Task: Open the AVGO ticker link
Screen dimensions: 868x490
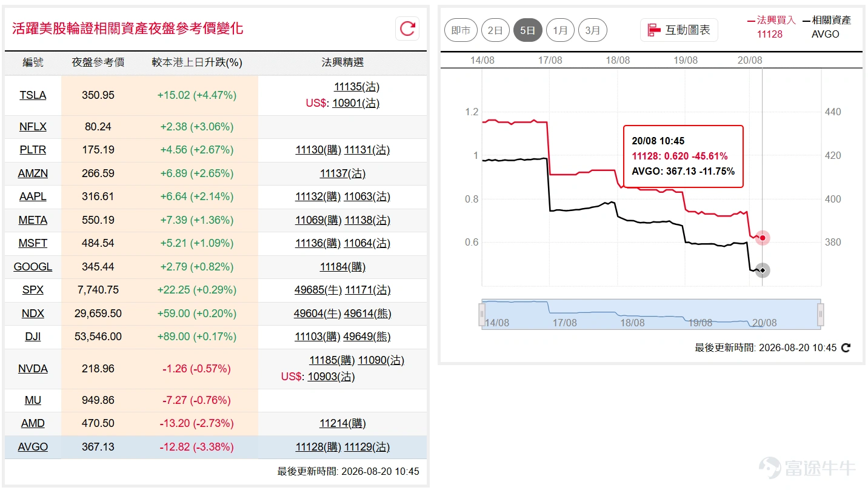Action: coord(33,447)
